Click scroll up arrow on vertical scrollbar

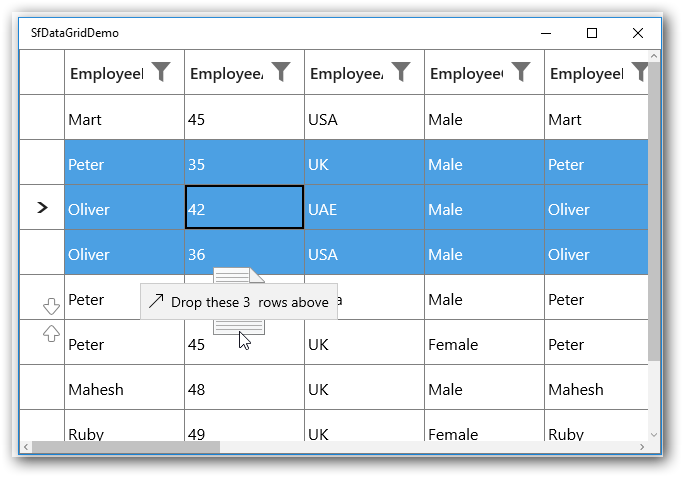[654, 56]
